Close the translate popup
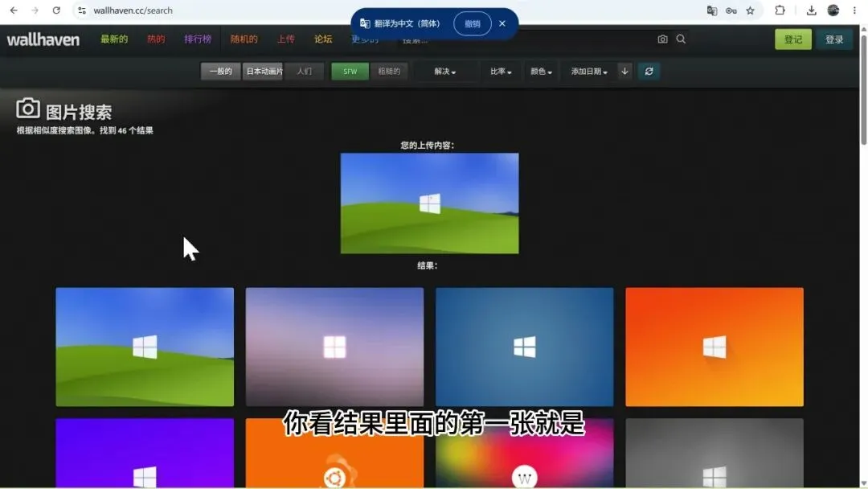The height and width of the screenshot is (489, 868). tap(502, 23)
